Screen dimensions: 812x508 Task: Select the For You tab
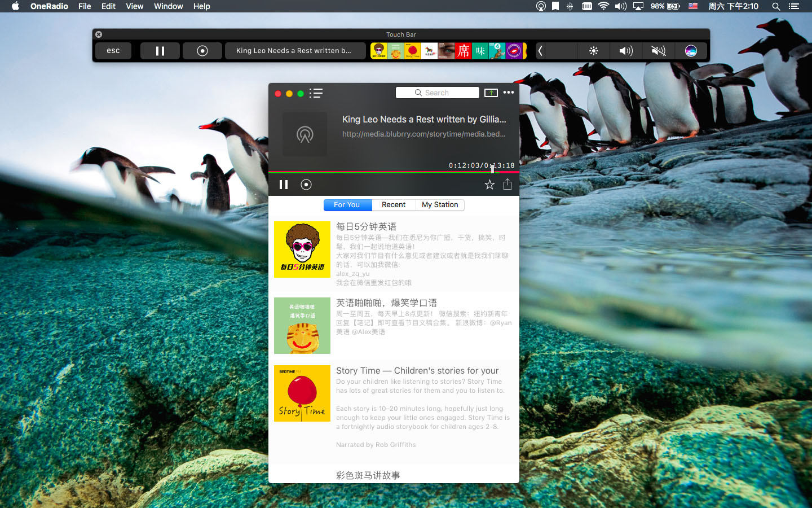click(x=347, y=205)
